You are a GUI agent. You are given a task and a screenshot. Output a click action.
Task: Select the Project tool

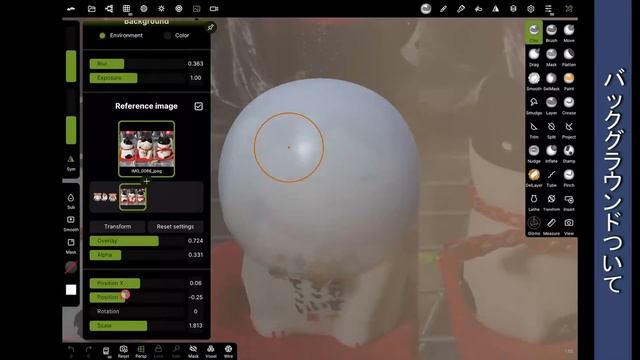click(x=569, y=129)
